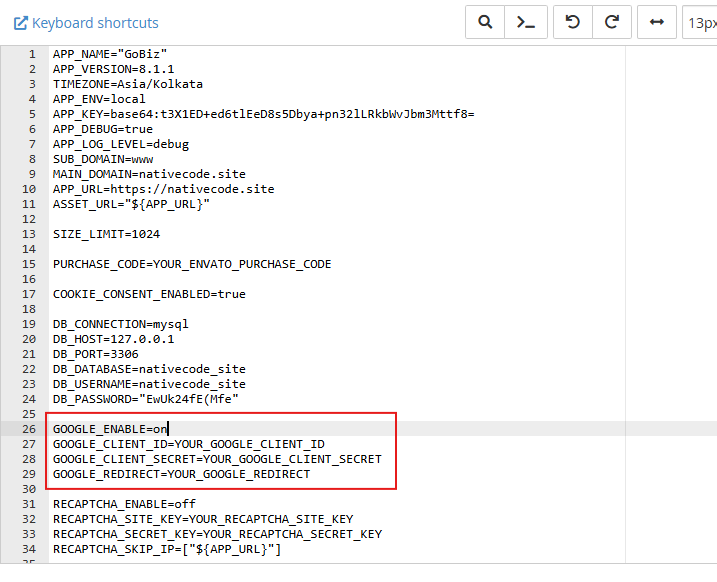Click line number 26 in the gutter
The height and width of the screenshot is (582, 717).
tap(31, 429)
